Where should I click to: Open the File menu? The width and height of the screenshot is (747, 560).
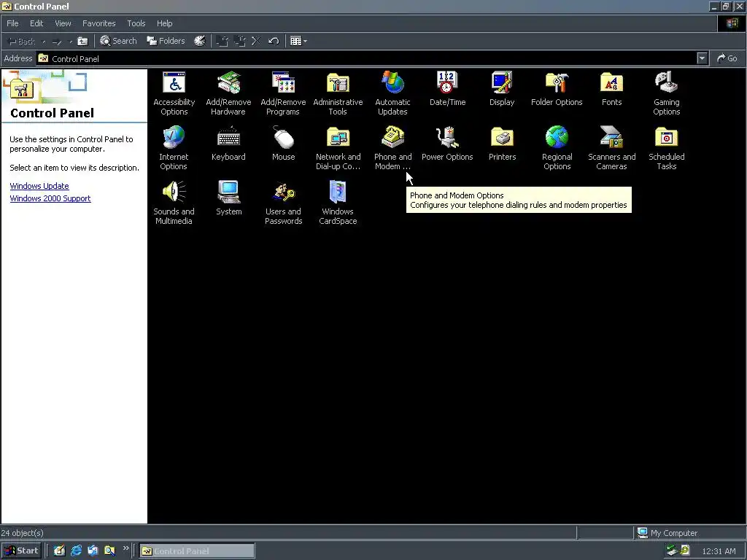(13, 23)
